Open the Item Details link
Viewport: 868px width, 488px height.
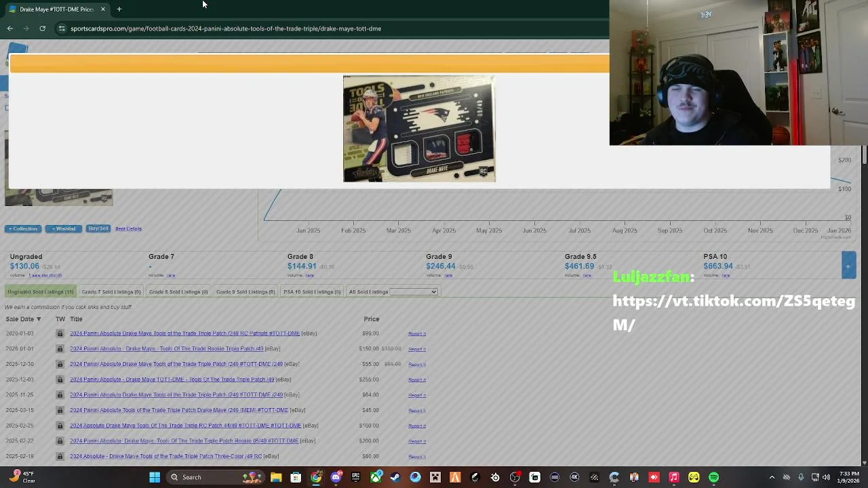(x=128, y=229)
